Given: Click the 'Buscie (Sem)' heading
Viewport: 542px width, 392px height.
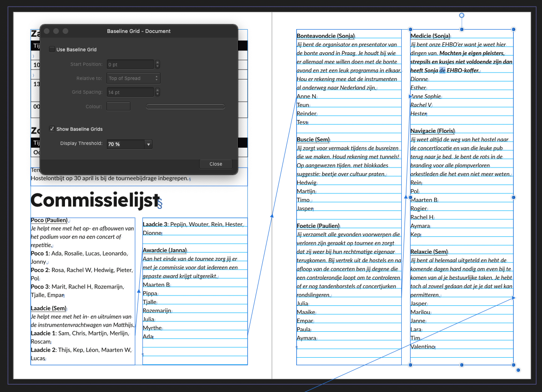Looking at the screenshot, I should tap(313, 139).
